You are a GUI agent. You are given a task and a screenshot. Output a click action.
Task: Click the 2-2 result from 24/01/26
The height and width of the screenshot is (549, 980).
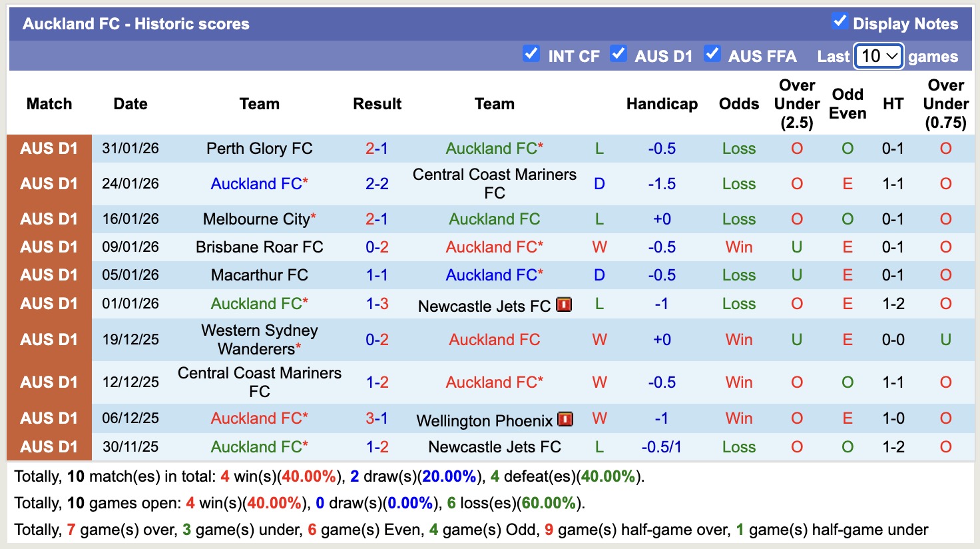tap(377, 183)
